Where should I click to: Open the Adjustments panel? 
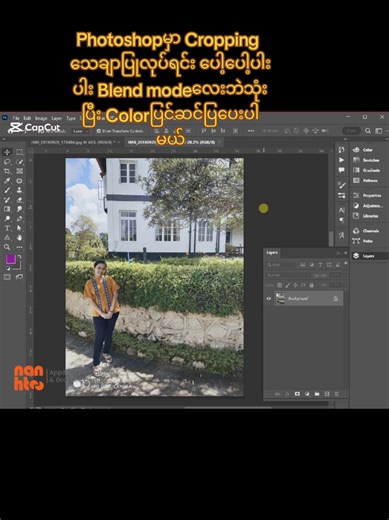click(x=368, y=206)
